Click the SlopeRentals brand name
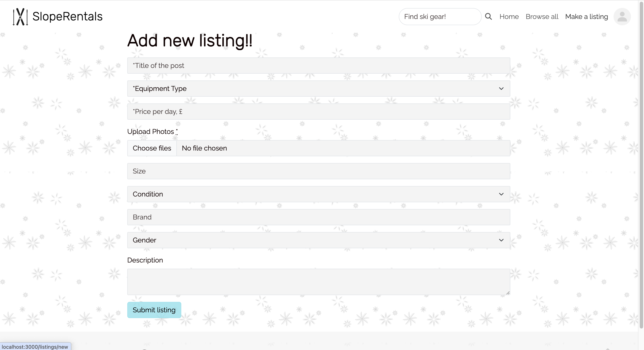 pyautogui.click(x=68, y=16)
